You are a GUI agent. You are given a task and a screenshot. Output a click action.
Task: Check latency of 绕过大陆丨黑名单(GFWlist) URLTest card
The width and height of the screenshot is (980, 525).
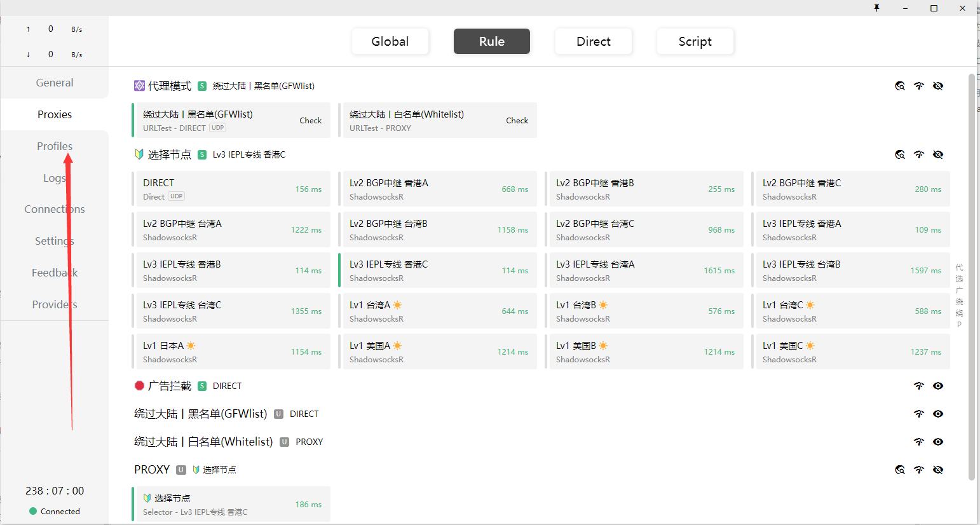[311, 120]
